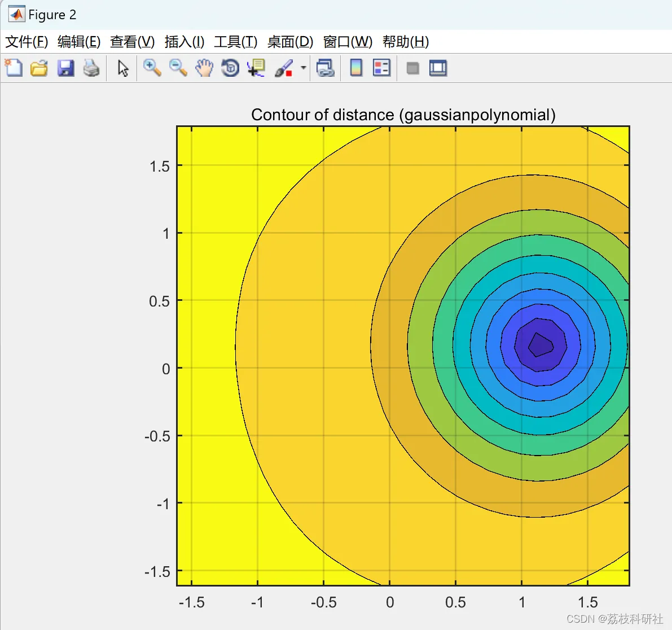Save the figure using the floppy disk icon
The image size is (672, 630).
tap(65, 68)
